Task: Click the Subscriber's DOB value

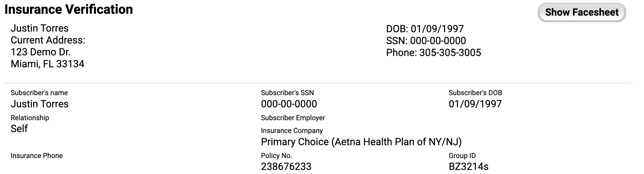Action: pos(475,104)
